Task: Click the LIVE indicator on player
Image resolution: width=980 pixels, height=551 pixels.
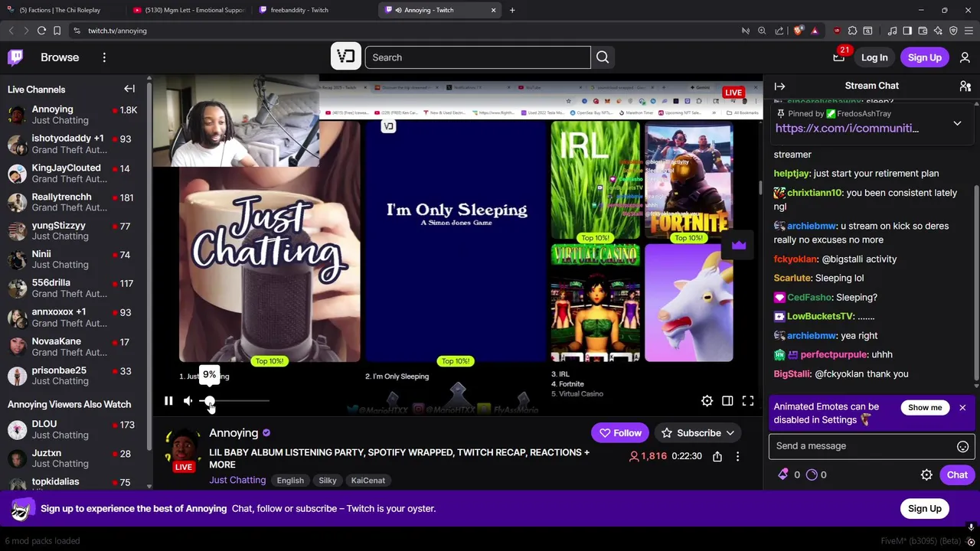Action: [x=733, y=93]
